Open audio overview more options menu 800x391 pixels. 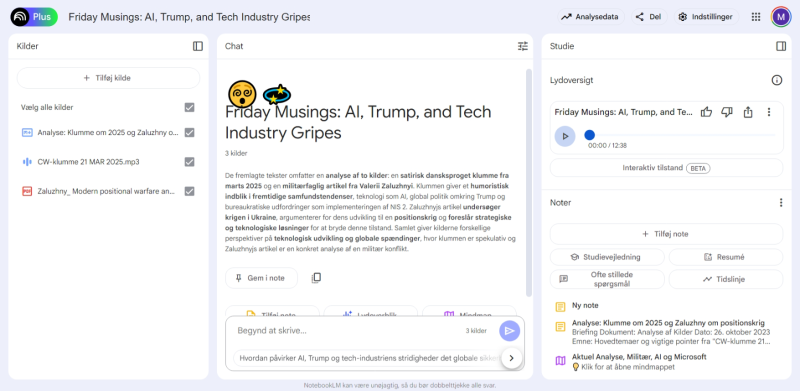coord(769,112)
